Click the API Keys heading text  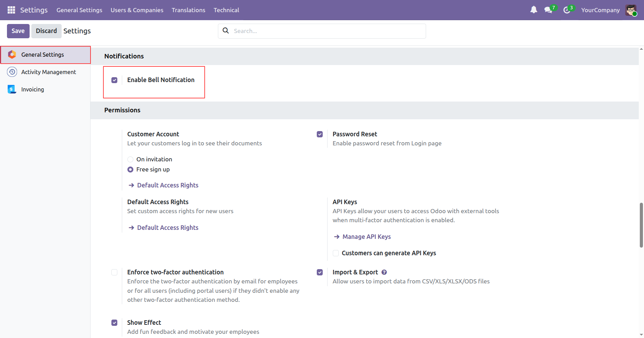point(345,202)
